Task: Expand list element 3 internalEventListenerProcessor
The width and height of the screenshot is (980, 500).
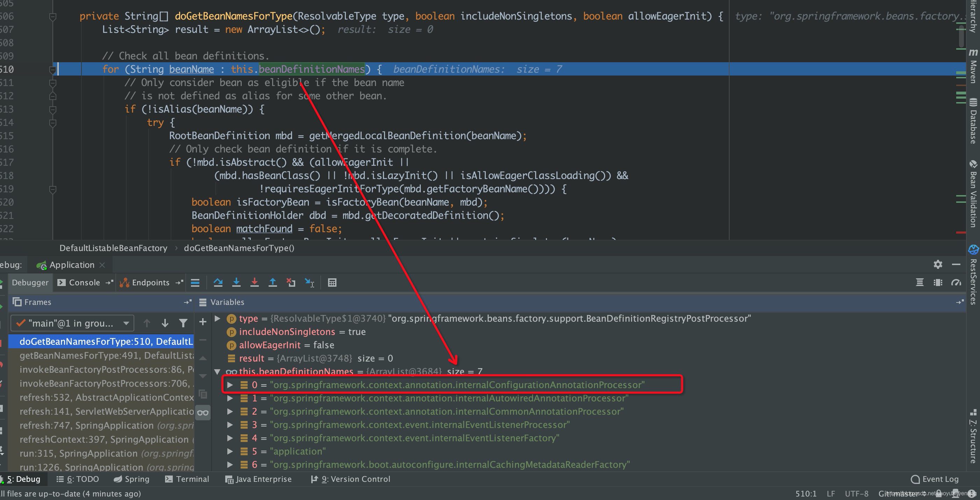Action: (x=230, y=425)
